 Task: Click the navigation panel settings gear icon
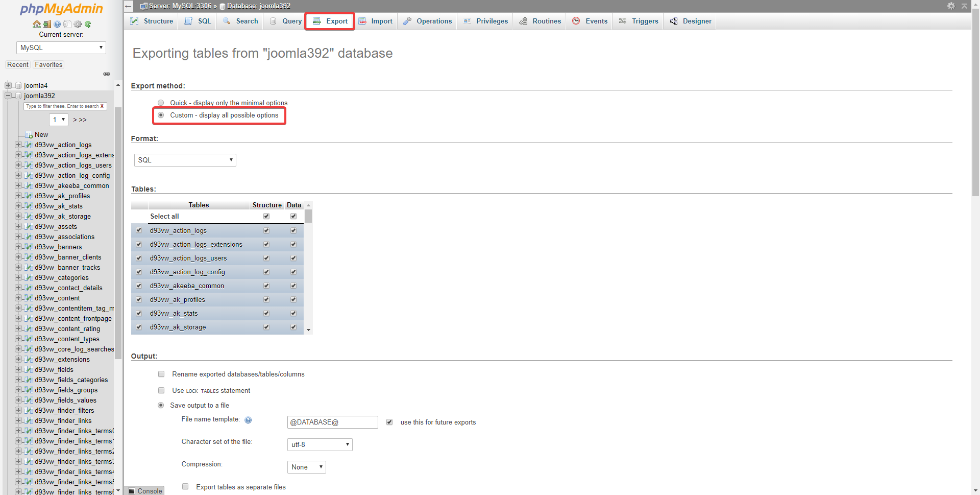coord(78,24)
